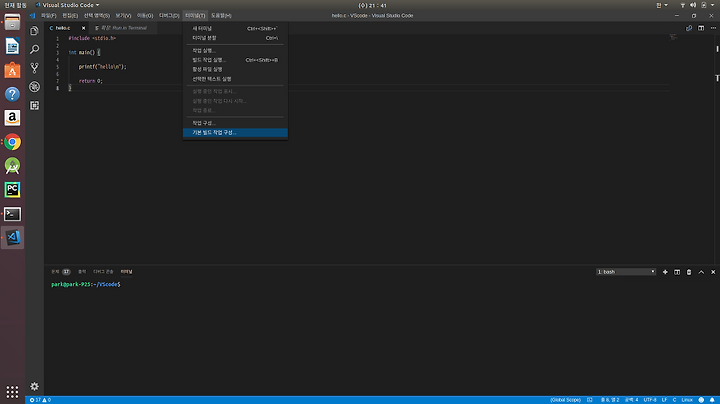This screenshot has height=404, width=720.
Task: Click the feedback smiley in status bar
Action: tap(701, 400)
